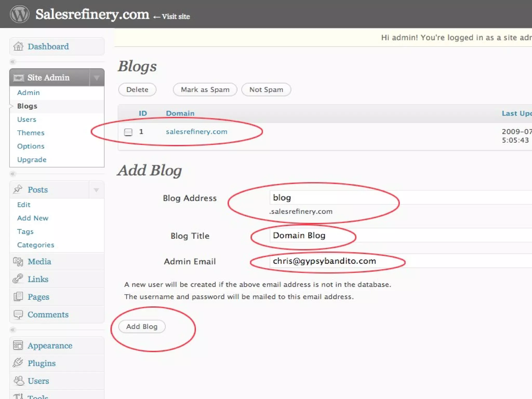The height and width of the screenshot is (399, 532).
Task: Collapse the Site Admin menu arrow
Action: (97, 77)
